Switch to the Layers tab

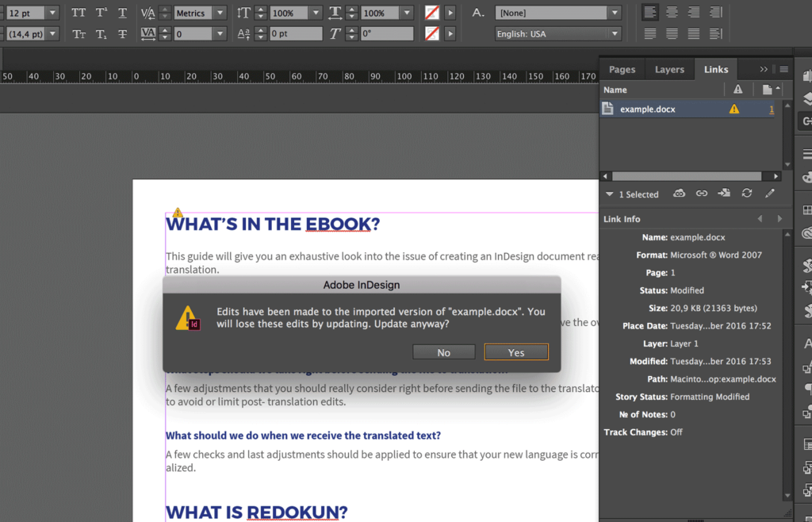[669, 69]
